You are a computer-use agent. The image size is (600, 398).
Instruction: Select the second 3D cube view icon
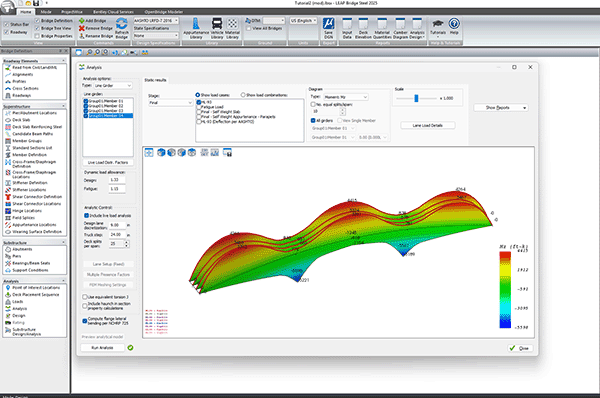(x=171, y=152)
